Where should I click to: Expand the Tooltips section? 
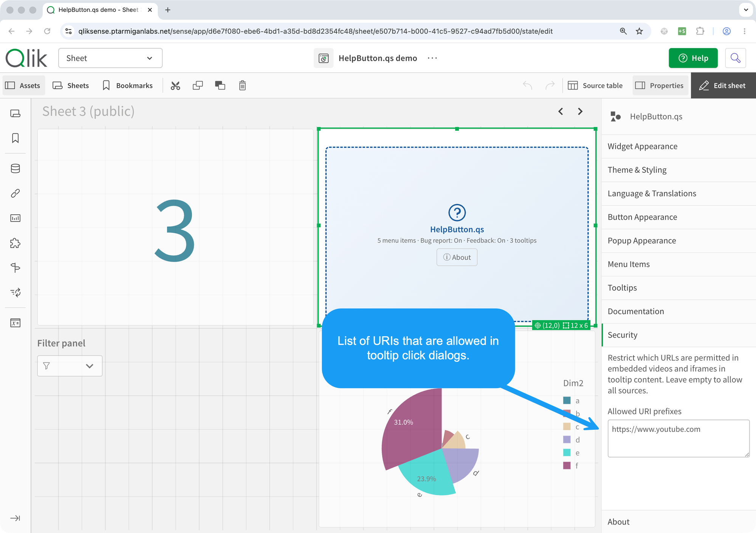(x=679, y=288)
